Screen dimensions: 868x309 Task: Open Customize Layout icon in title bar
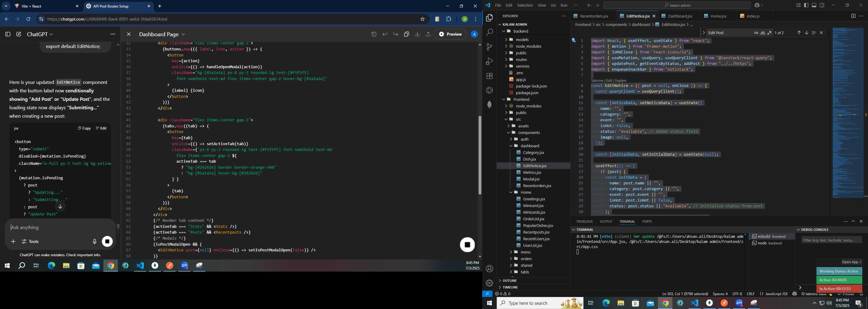(798, 5)
